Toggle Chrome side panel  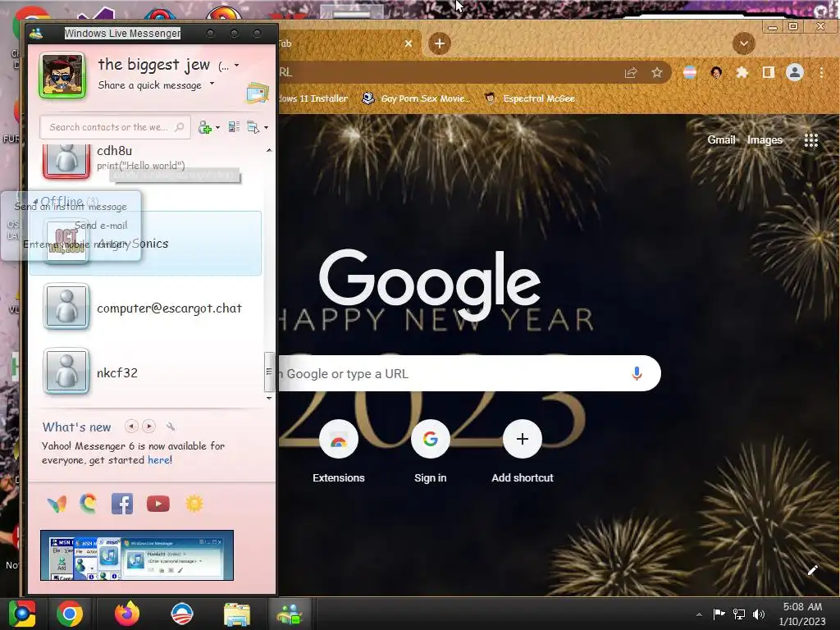[x=768, y=72]
